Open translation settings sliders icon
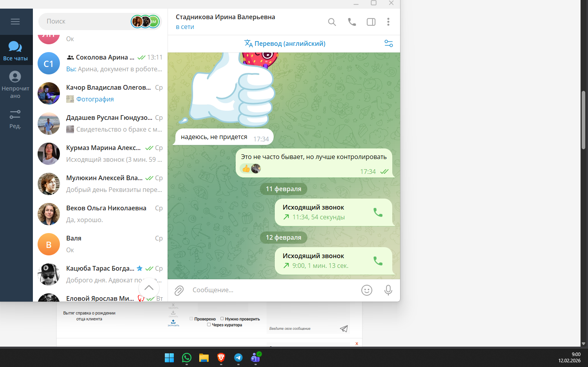Screen dimensions: 588x367 tap(388, 43)
